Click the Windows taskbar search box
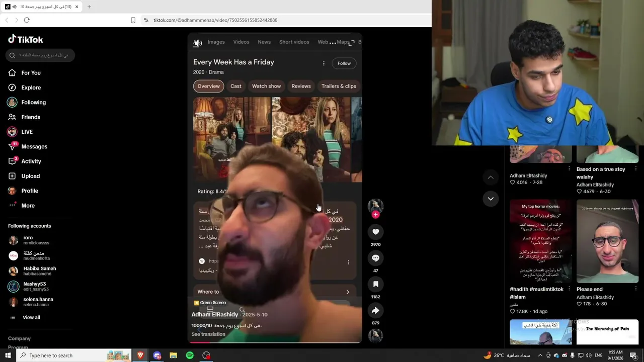Screen dimensions: 644x362 point(74,355)
